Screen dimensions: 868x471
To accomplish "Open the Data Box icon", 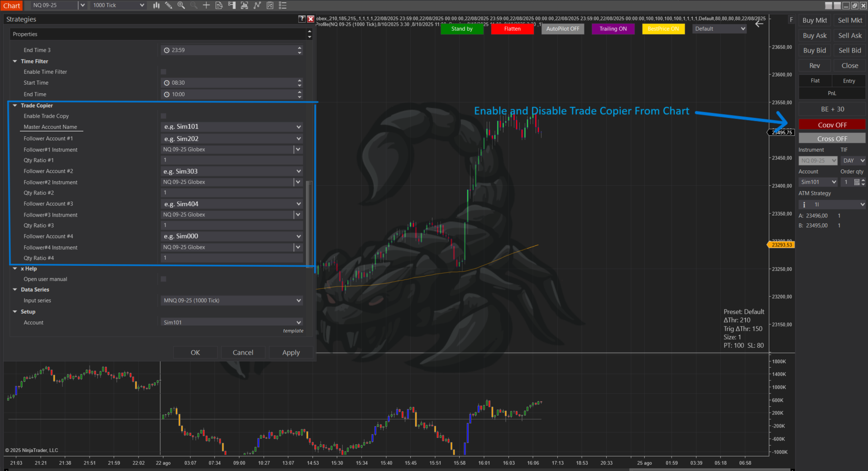I will click(219, 5).
